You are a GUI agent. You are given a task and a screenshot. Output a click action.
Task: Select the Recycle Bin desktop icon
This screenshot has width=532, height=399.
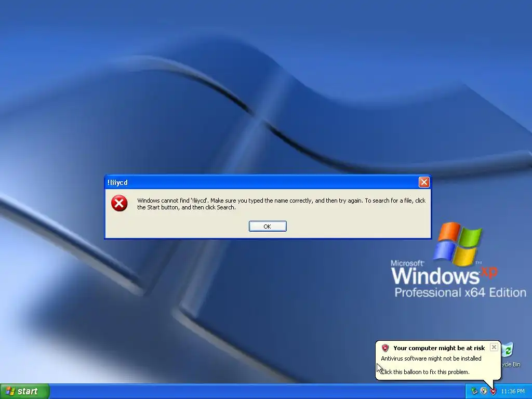(510, 354)
